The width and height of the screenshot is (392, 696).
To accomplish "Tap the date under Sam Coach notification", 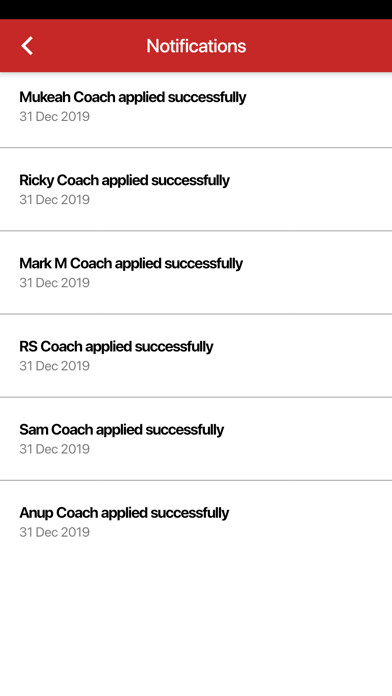I will pyautogui.click(x=55, y=449).
